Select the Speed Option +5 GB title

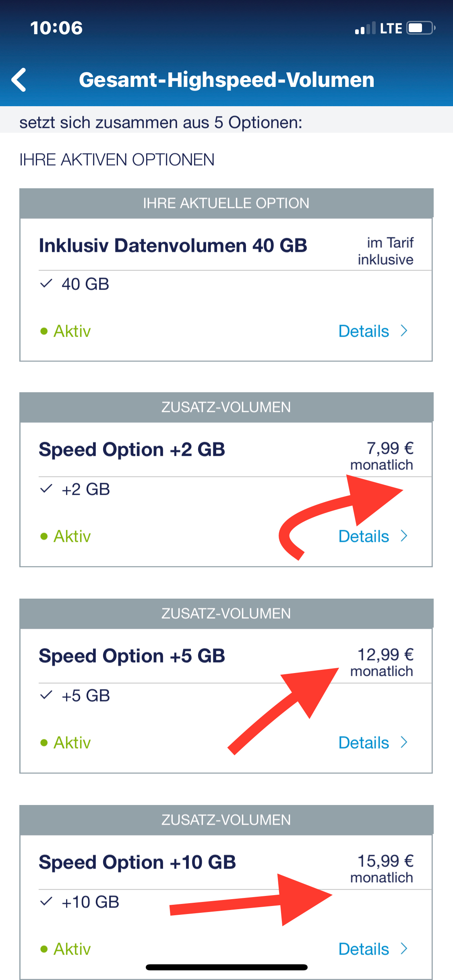coord(132,656)
